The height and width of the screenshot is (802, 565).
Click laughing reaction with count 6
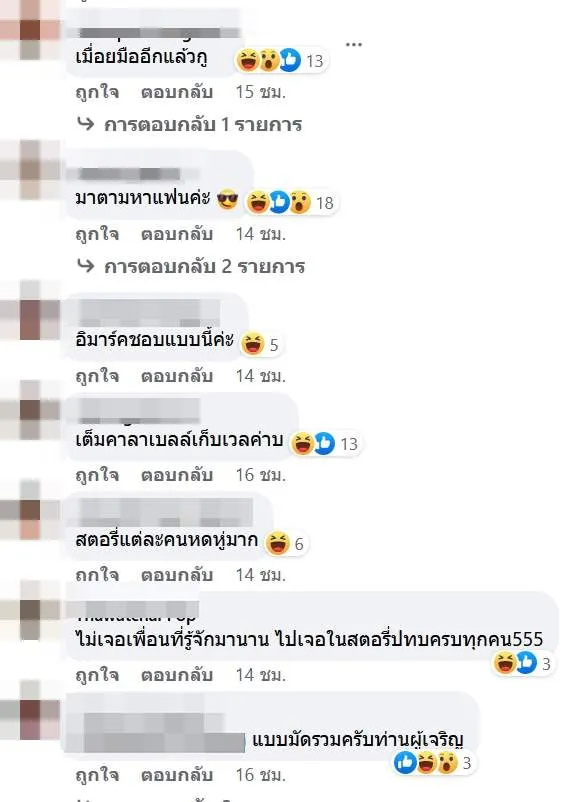(286, 543)
